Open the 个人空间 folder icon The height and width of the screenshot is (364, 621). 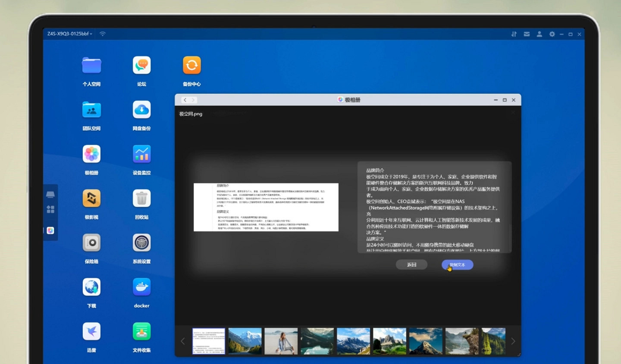pos(91,66)
